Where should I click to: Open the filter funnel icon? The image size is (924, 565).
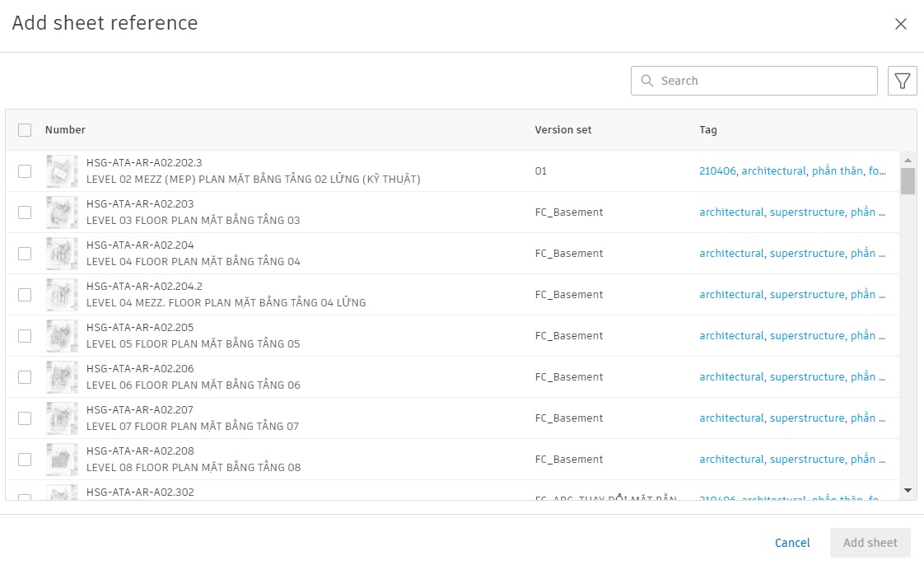tap(903, 81)
